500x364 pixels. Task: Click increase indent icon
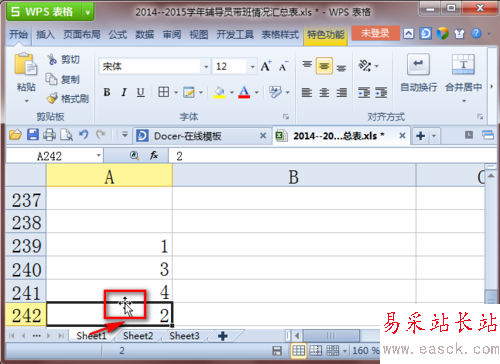[x=381, y=92]
